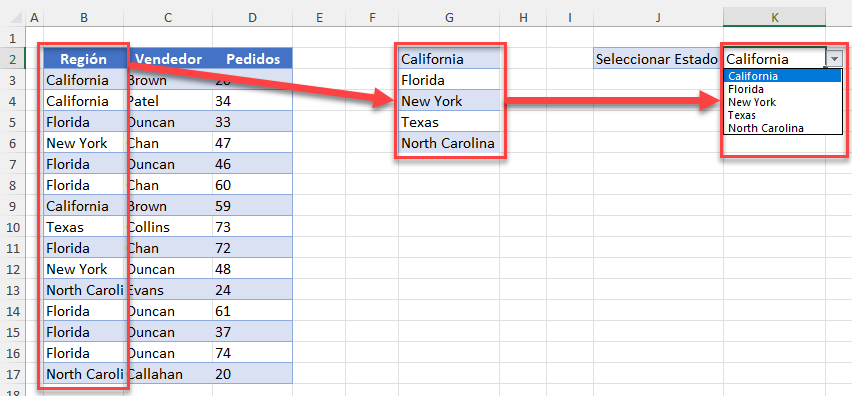
Task: Select column I header
Action: point(570,18)
